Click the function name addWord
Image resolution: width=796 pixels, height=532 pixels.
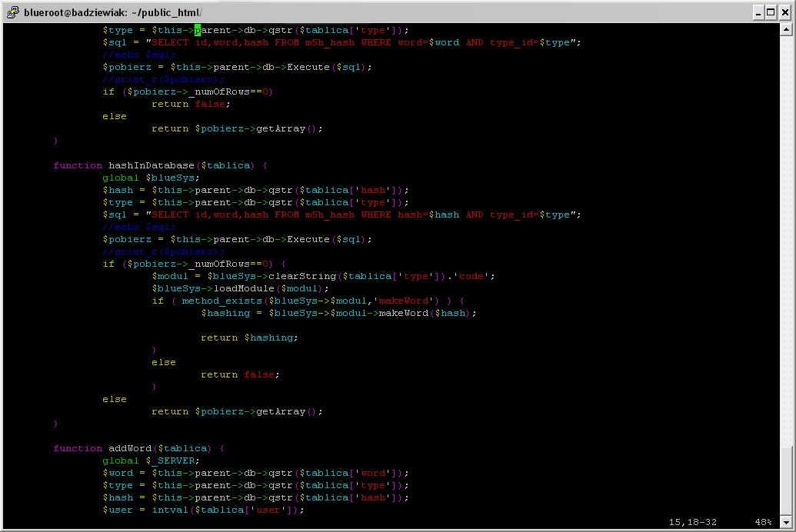pyautogui.click(x=130, y=448)
